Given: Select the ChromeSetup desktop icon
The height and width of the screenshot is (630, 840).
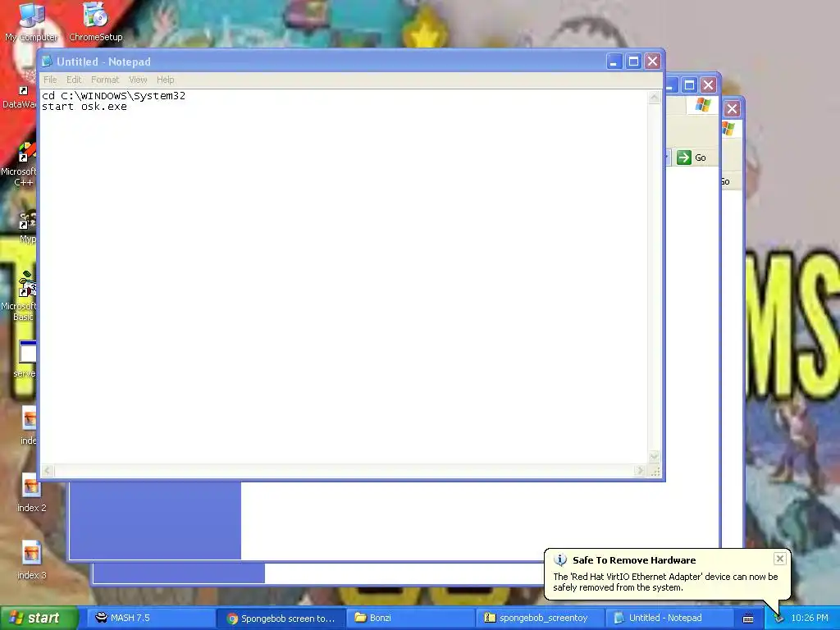Looking at the screenshot, I should [95, 21].
